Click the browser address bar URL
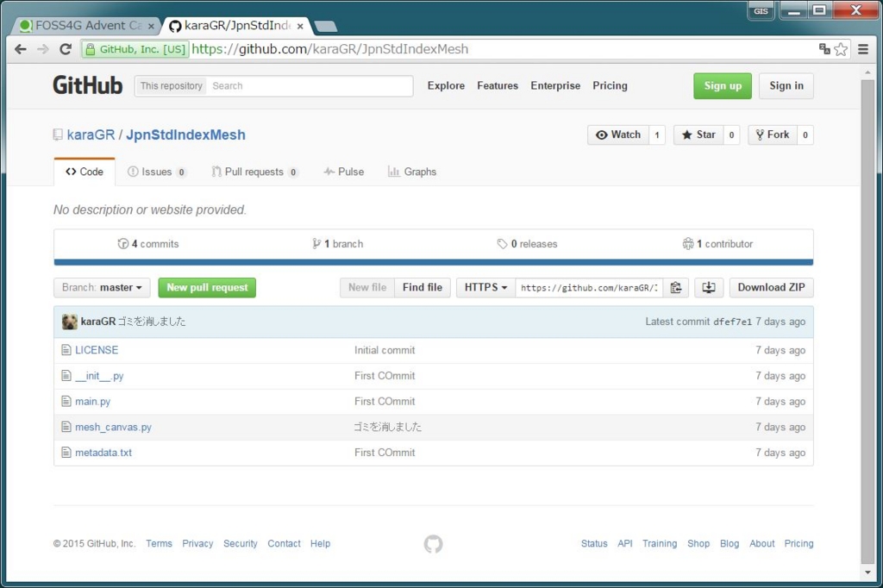This screenshot has width=883, height=588. click(x=330, y=49)
